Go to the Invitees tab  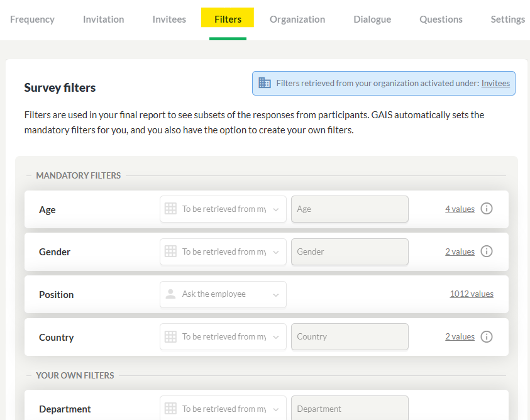point(169,19)
